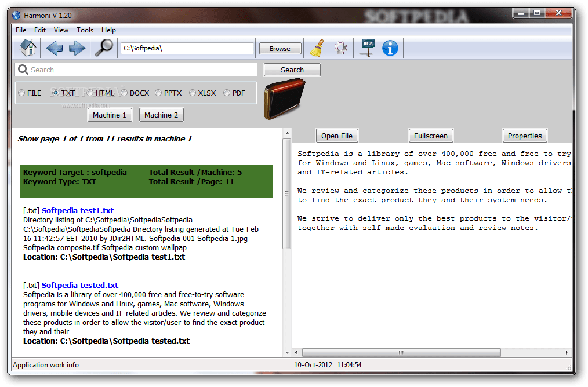This screenshot has width=588, height=387.
Task: Click 'Location: C:\Softpedia\Softpedia test1.txt' text
Action: pos(104,257)
